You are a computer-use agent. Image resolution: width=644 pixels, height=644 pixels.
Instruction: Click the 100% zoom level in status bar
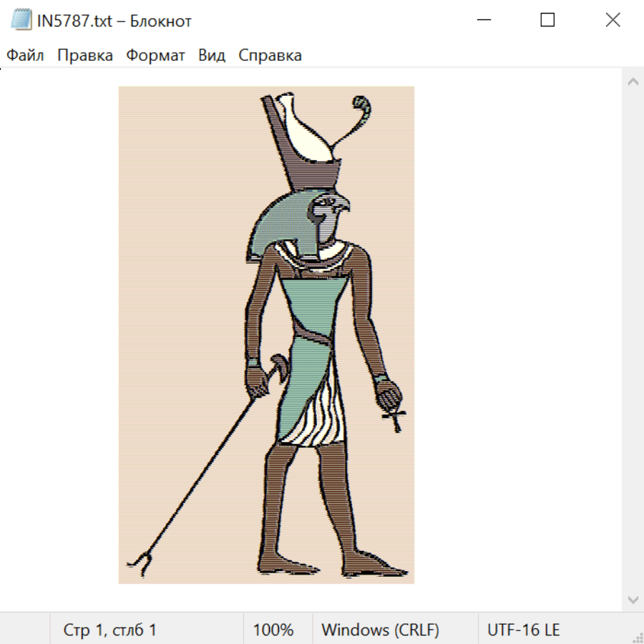point(273,630)
